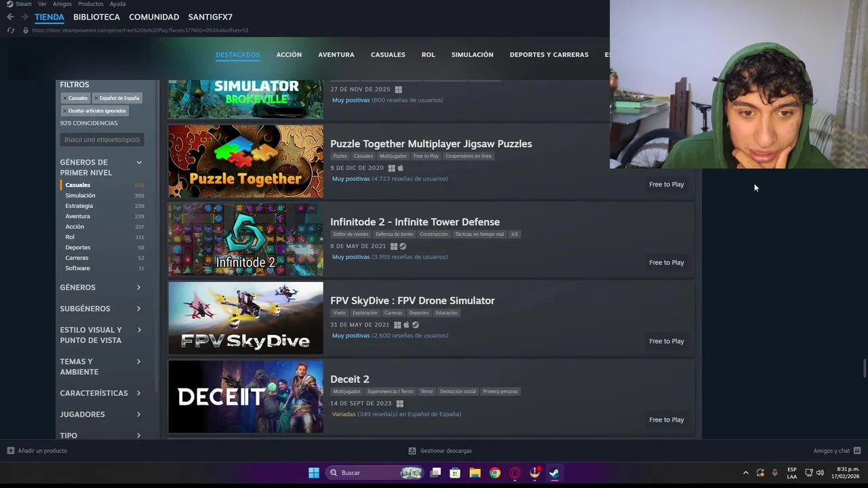Click Free to Play for Deceit 2
This screenshot has width=868, height=488.
pyautogui.click(x=667, y=420)
